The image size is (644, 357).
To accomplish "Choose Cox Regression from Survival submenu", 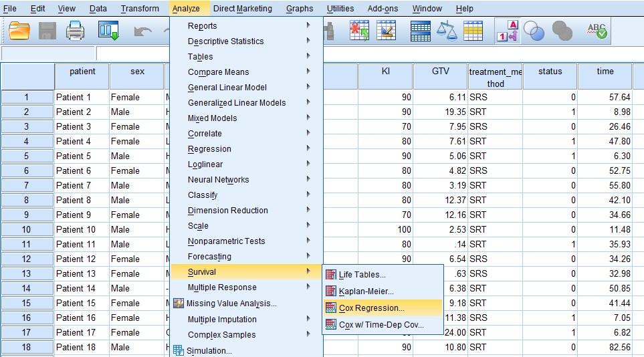I will pos(383,308).
